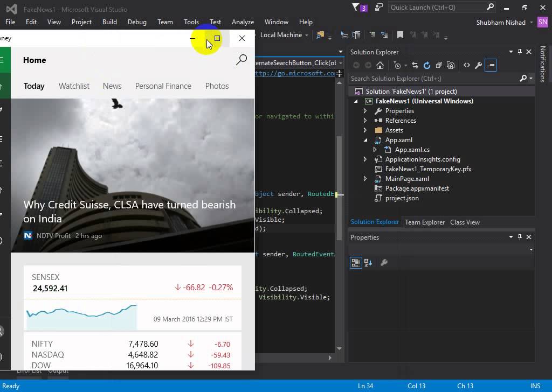
Task: Expand the MainPage.xaml tree node
Action: point(365,179)
